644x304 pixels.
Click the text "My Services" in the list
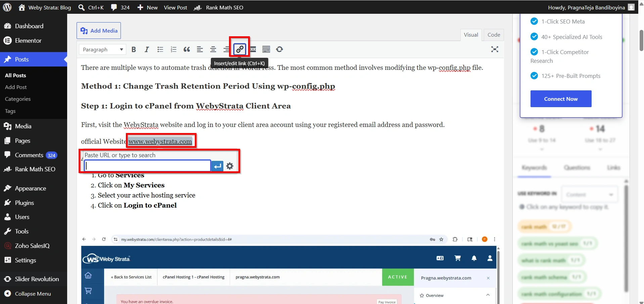144,185
